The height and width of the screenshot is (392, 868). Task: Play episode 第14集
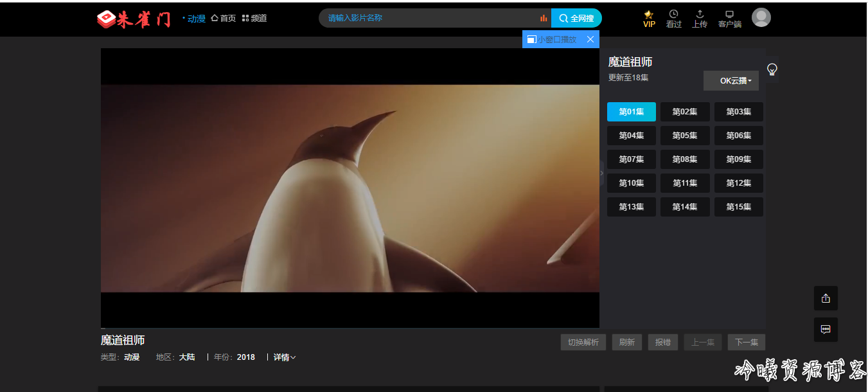pyautogui.click(x=685, y=207)
